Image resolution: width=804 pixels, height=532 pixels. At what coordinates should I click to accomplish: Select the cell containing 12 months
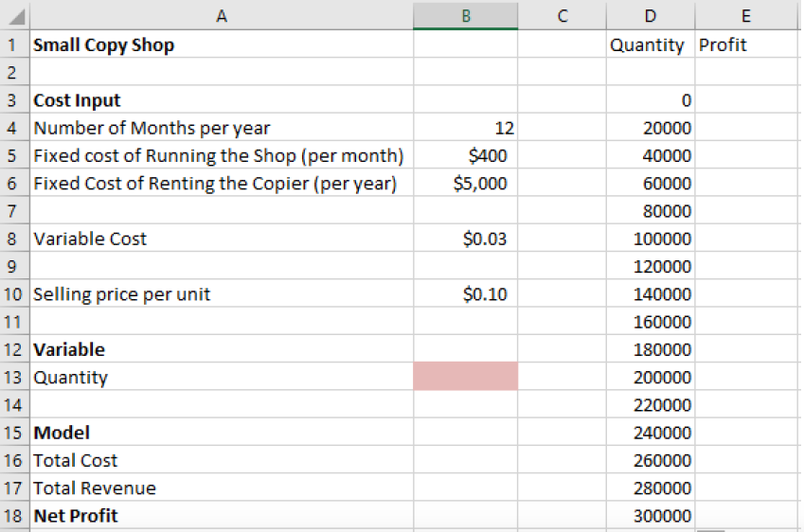pos(465,128)
